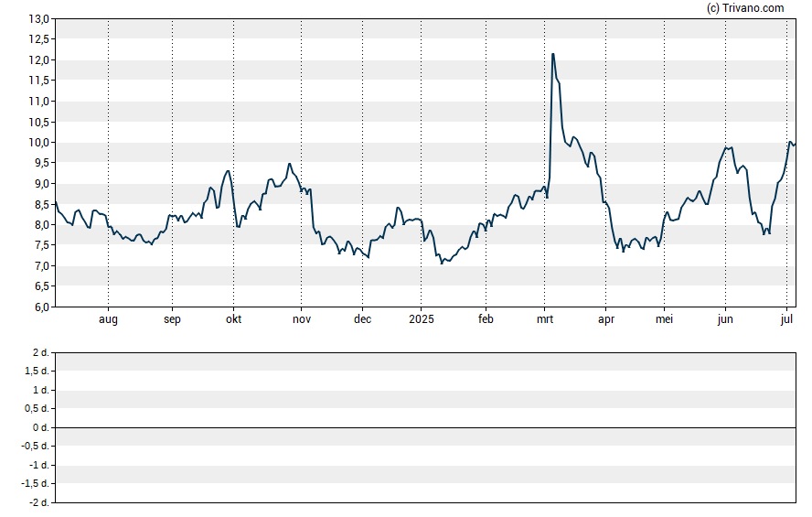812x517 pixels.
Task: Click the 9,0 price axis value
Action: [x=42, y=183]
